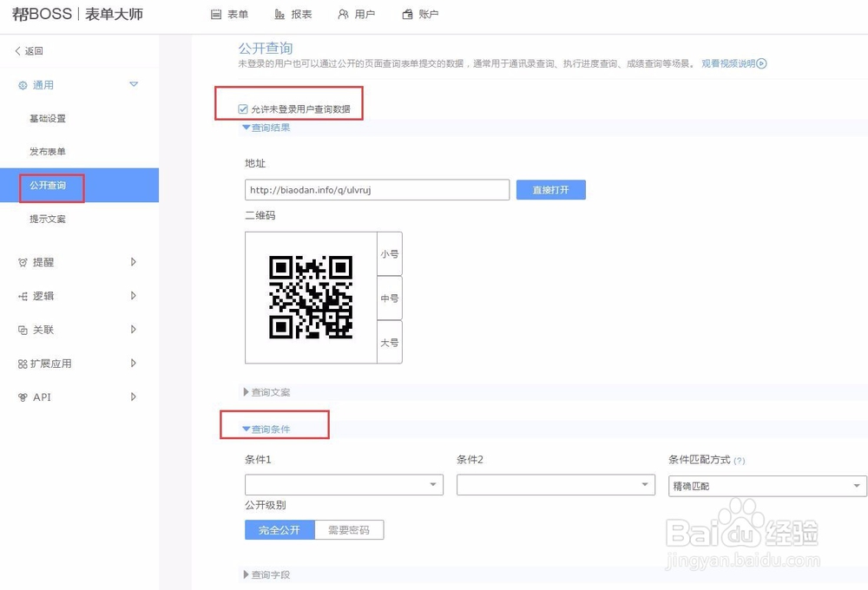Go back using the 返回 link

[x=29, y=51]
